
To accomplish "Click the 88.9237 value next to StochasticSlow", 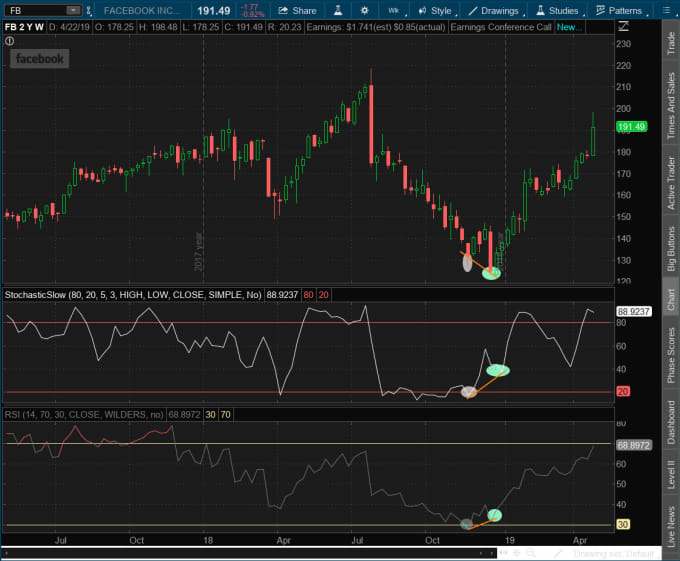I will (x=282, y=295).
